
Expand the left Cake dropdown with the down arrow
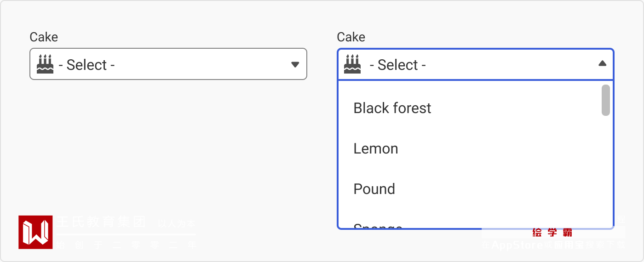click(x=295, y=64)
